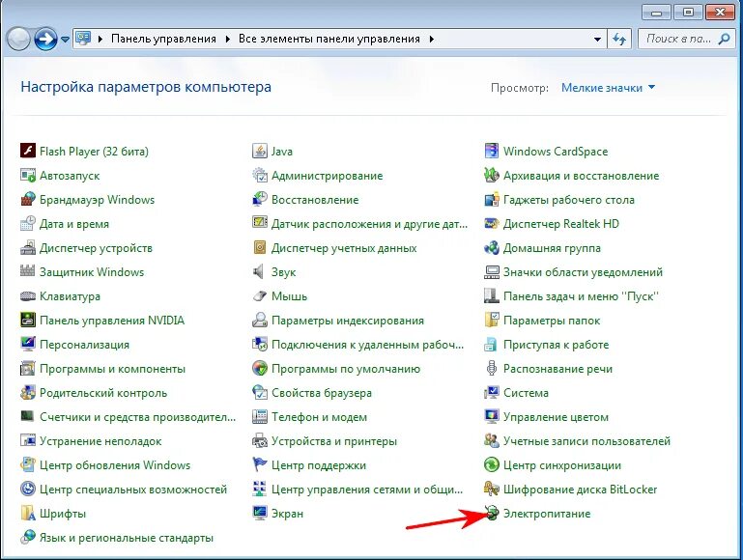Open Центр обновления Windows link
This screenshot has height=560, width=743.
point(115,465)
